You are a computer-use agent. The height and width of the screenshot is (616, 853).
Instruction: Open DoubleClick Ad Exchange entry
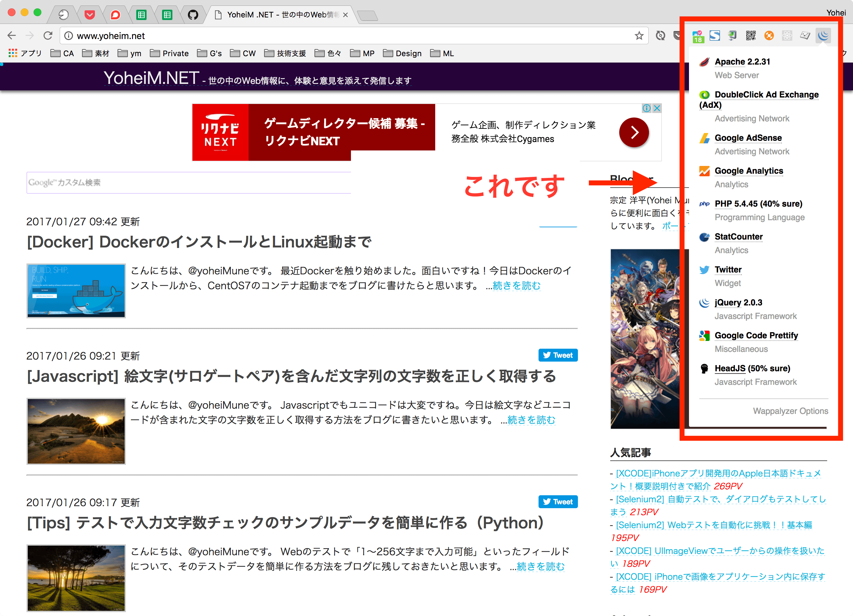point(759,100)
